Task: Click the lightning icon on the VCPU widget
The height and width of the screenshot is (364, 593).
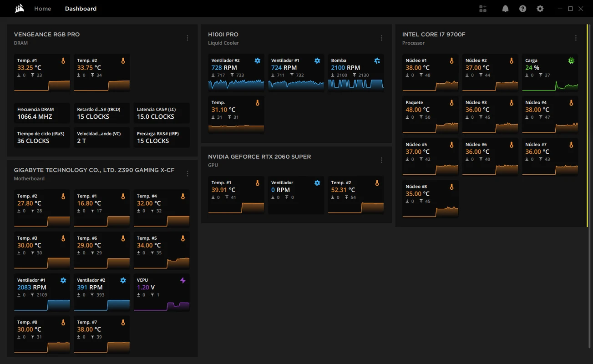Action: 182,280
